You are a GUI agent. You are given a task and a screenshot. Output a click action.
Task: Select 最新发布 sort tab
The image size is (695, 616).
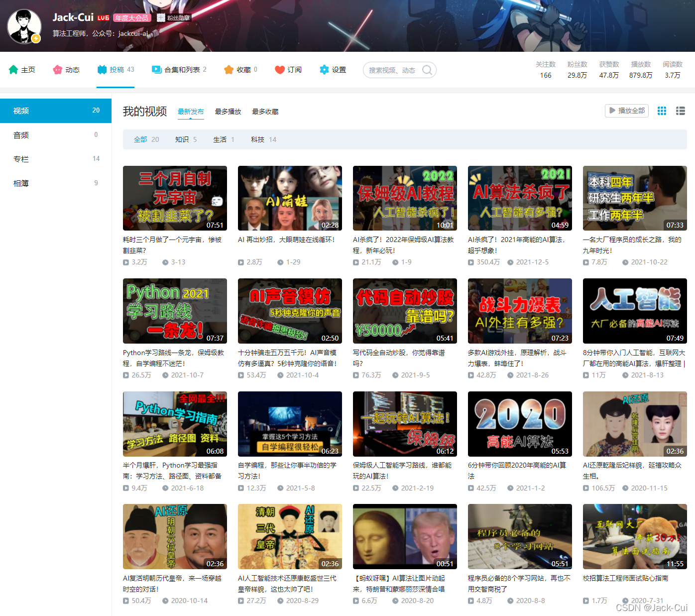click(191, 112)
